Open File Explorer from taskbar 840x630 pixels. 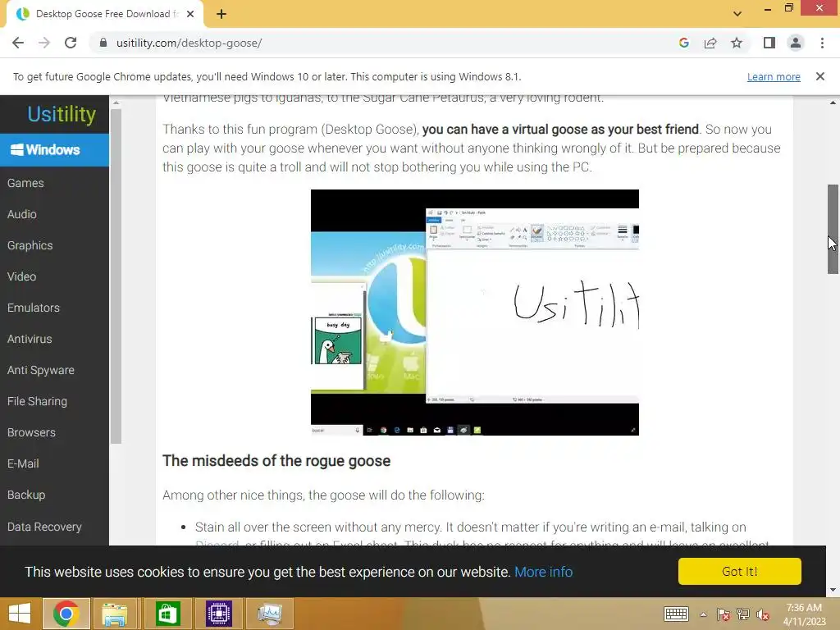pyautogui.click(x=115, y=614)
